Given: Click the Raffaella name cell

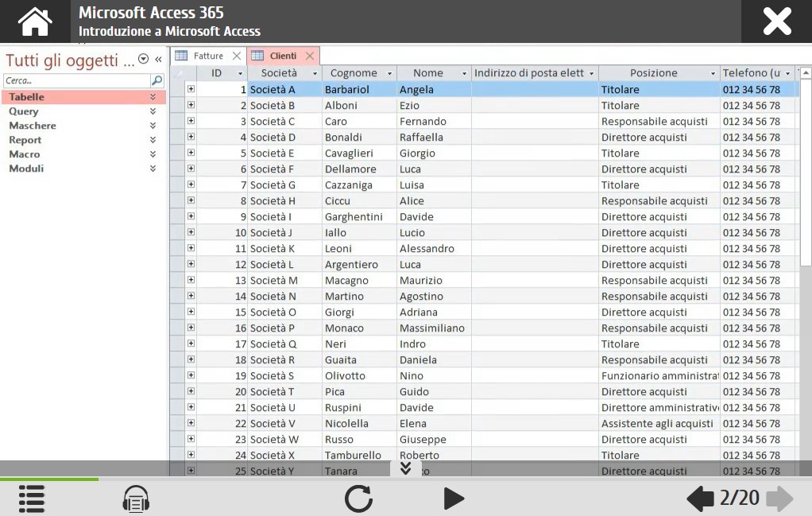Looking at the screenshot, I should point(434,138).
